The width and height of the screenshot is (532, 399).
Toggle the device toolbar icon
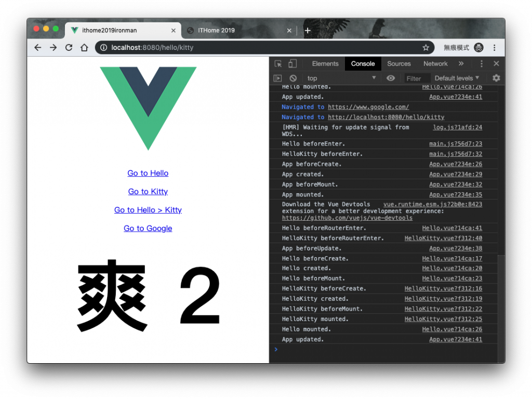tap(292, 64)
